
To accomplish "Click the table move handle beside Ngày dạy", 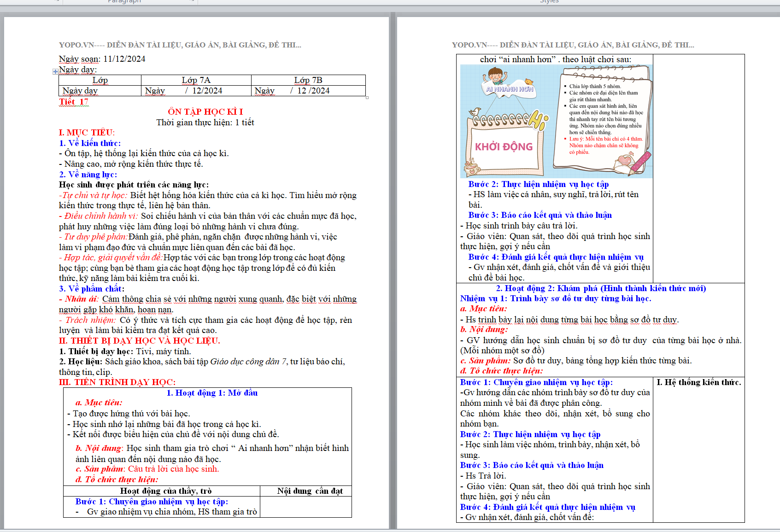I will click(x=55, y=71).
